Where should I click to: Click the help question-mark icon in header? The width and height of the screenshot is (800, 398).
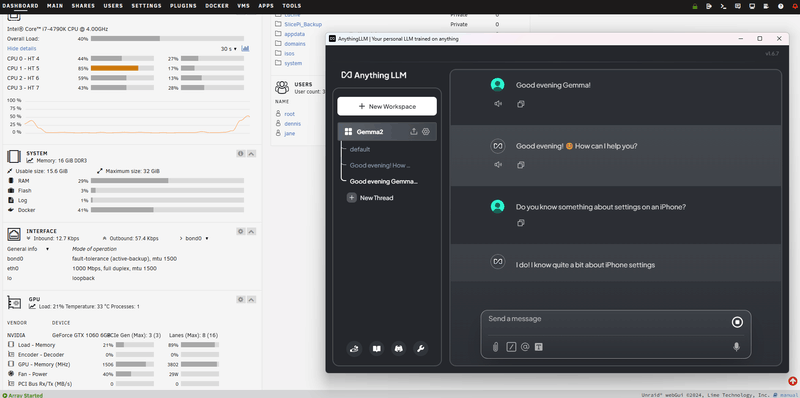[x=780, y=6]
